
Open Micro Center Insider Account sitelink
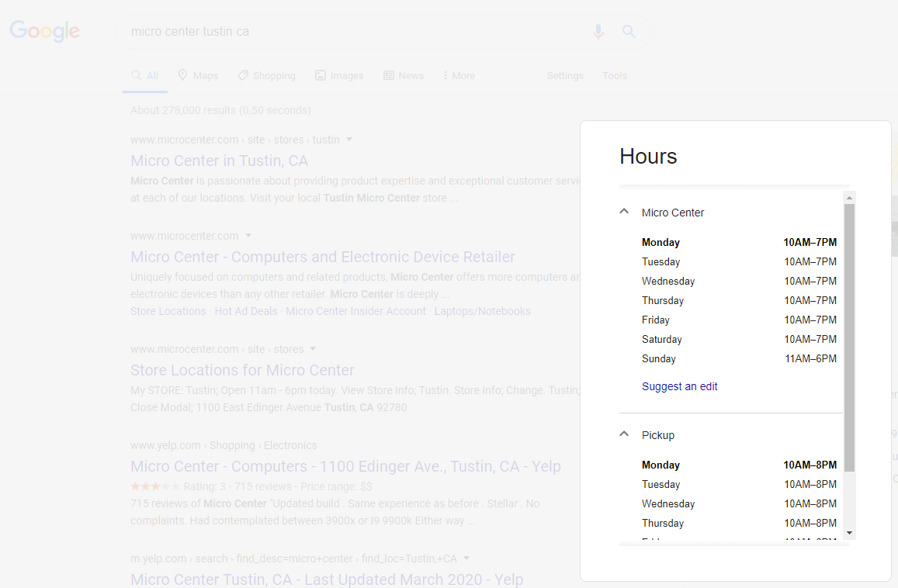tap(355, 312)
